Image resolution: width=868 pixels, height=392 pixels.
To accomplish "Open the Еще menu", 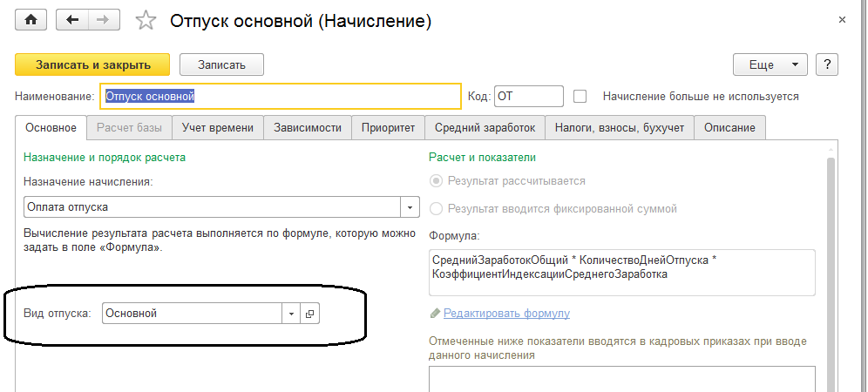I will [771, 64].
